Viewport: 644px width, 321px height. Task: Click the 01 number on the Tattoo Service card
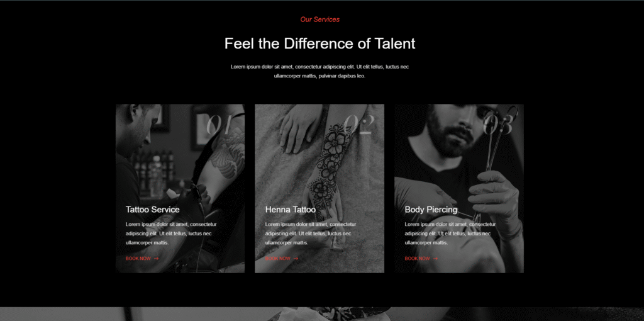click(x=218, y=125)
